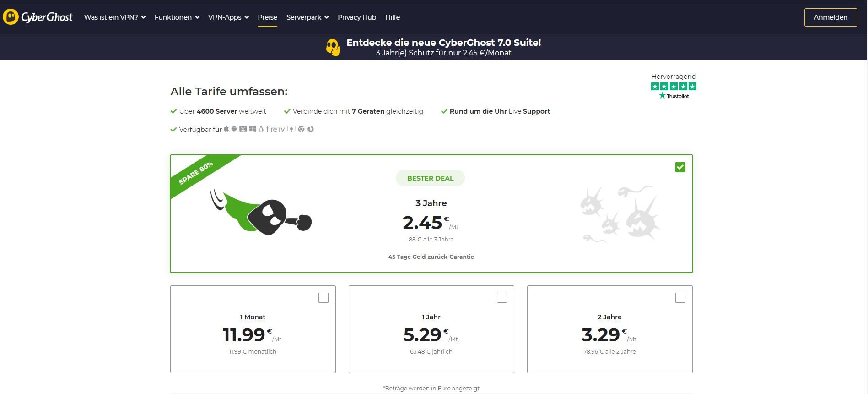The height and width of the screenshot is (394, 868).
Task: Click the Anmelden button
Action: coord(830,17)
